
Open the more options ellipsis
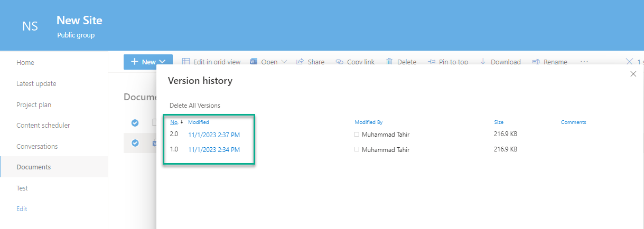pyautogui.click(x=584, y=62)
